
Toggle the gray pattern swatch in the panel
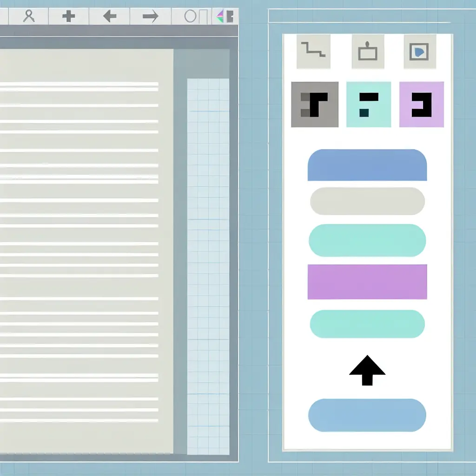(315, 104)
